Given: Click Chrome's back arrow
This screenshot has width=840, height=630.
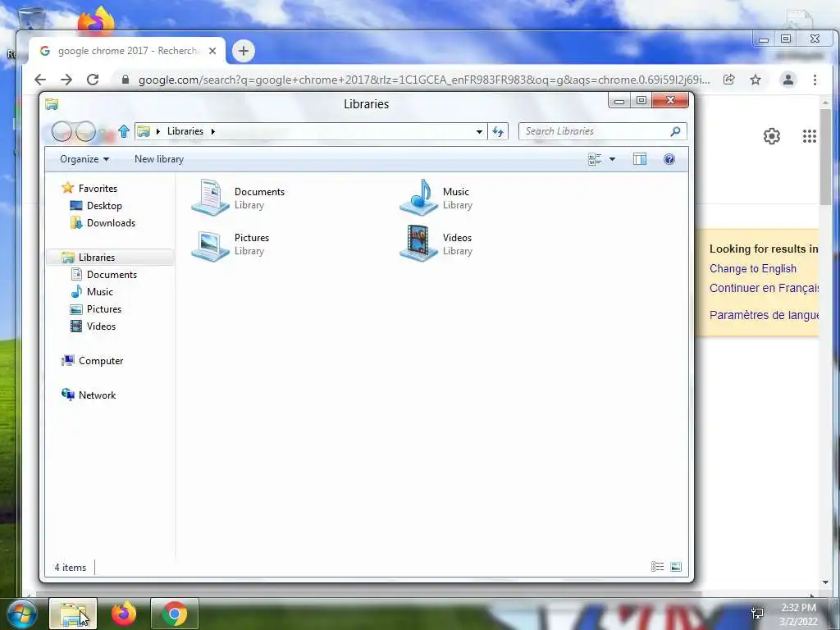Looking at the screenshot, I should (x=40, y=80).
